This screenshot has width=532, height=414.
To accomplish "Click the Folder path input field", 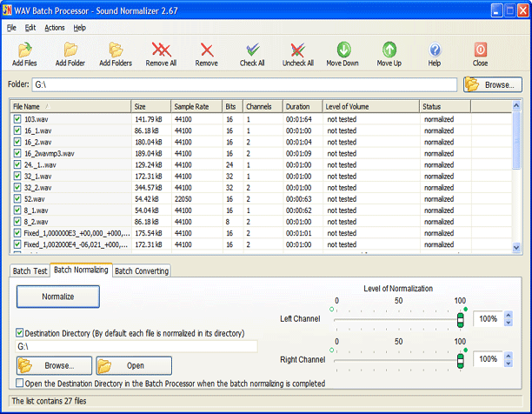I will click(244, 84).
